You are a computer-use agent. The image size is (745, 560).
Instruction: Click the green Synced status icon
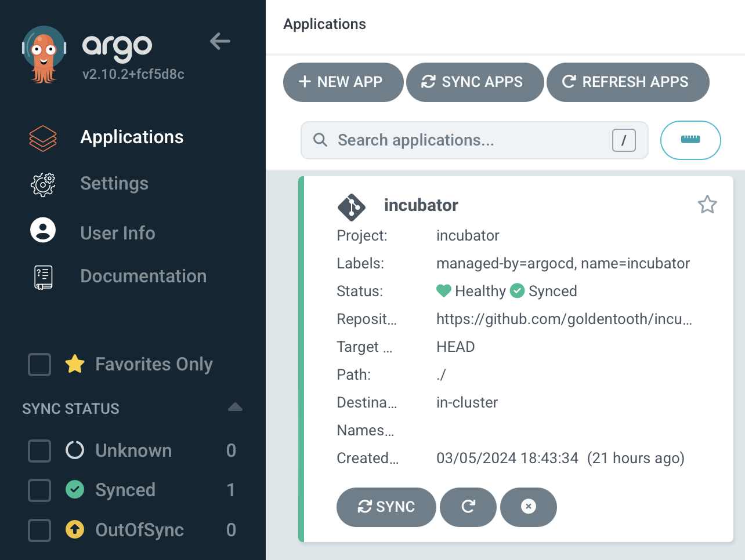click(x=75, y=490)
